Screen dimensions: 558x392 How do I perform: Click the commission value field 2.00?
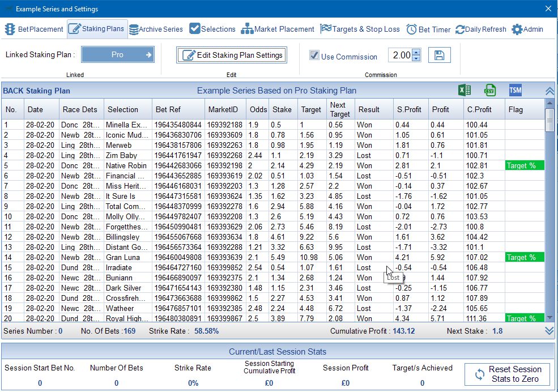click(401, 55)
